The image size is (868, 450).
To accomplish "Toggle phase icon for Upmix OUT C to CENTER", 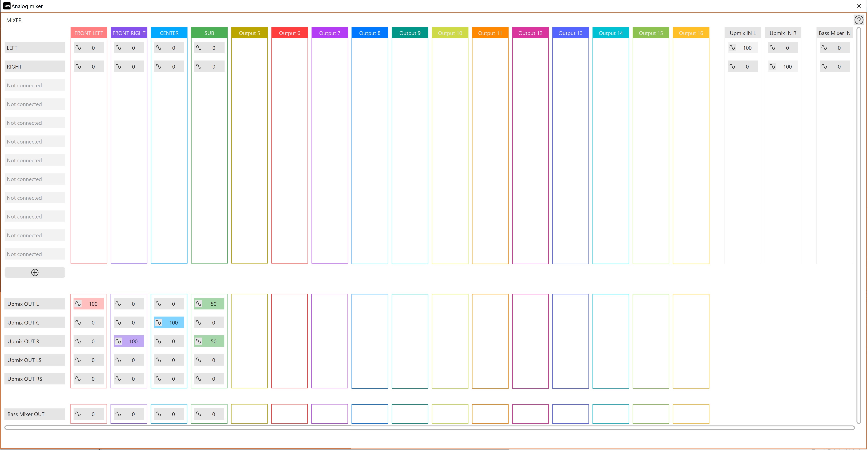I will 158,323.
